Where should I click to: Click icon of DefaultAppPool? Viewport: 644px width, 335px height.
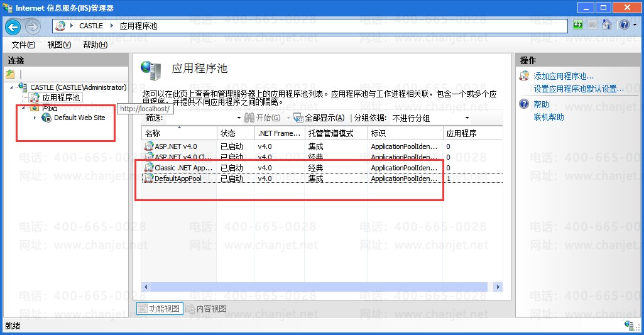149,178
